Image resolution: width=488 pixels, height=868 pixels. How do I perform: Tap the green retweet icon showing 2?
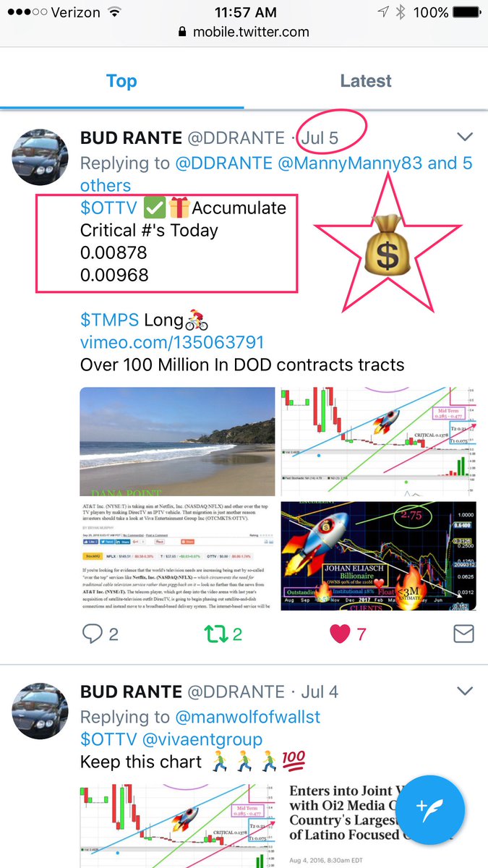(213, 634)
